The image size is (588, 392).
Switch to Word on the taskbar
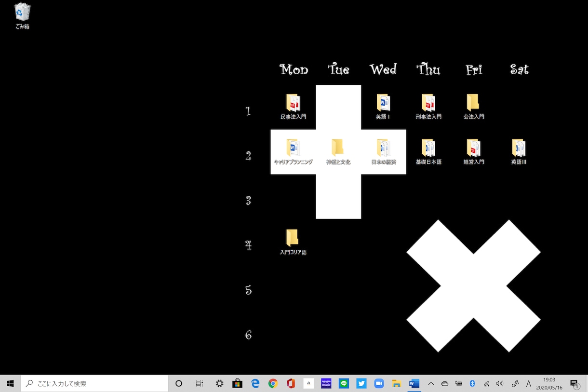(x=414, y=383)
